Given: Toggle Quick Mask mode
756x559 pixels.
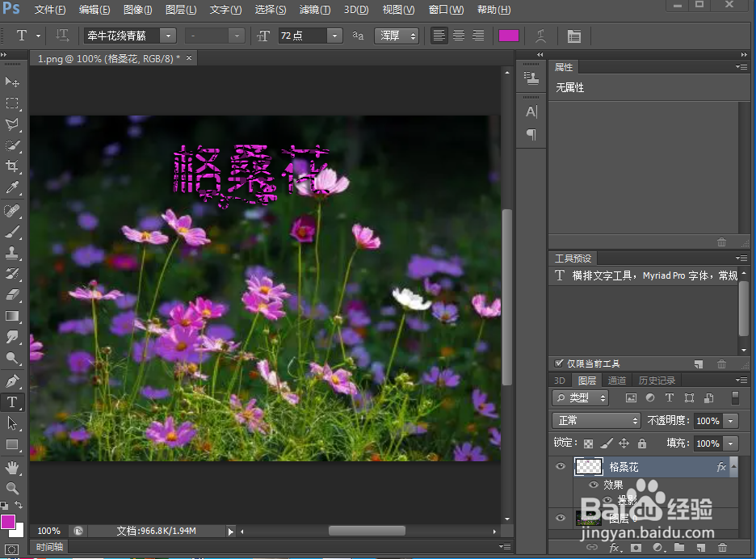Looking at the screenshot, I should point(11,549).
